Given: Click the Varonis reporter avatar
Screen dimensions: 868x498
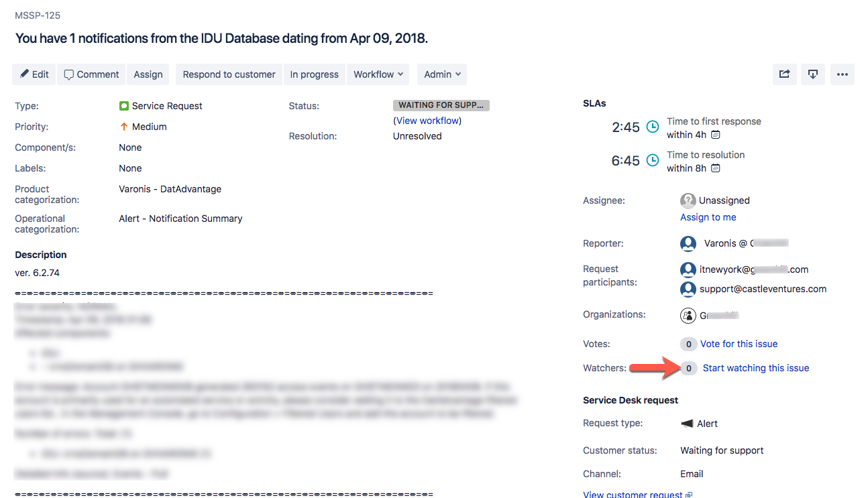Looking at the screenshot, I should [688, 243].
